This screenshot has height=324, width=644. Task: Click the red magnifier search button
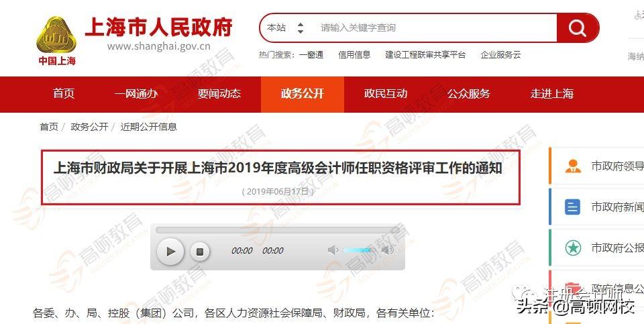pos(578,28)
